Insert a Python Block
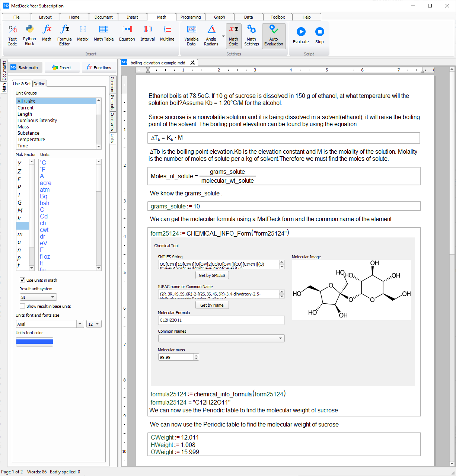 29,36
